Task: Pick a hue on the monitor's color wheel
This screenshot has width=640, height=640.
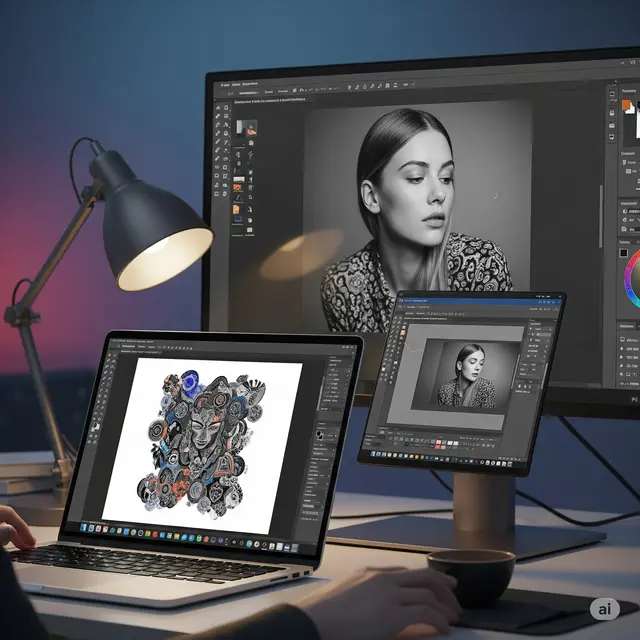Action: coord(628,270)
